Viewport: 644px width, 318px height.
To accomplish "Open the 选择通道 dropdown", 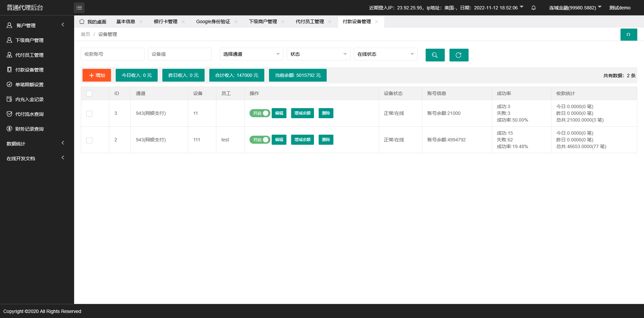I will coord(251,54).
